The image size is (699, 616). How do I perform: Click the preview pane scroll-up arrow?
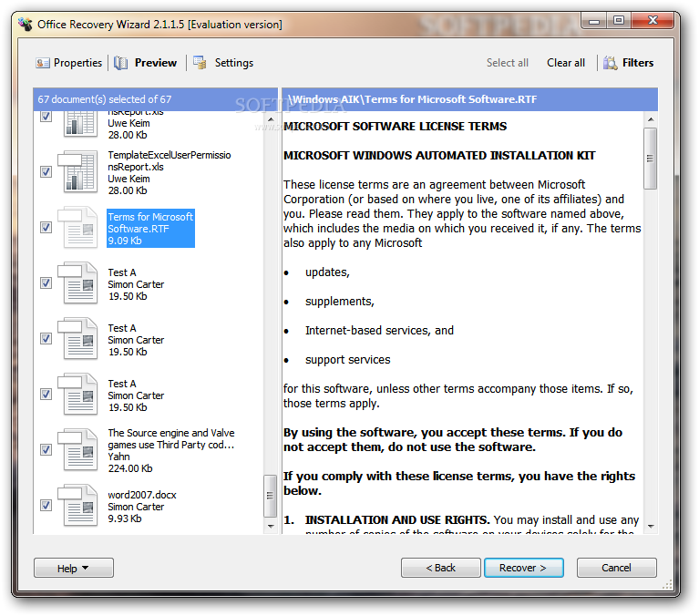tap(651, 119)
